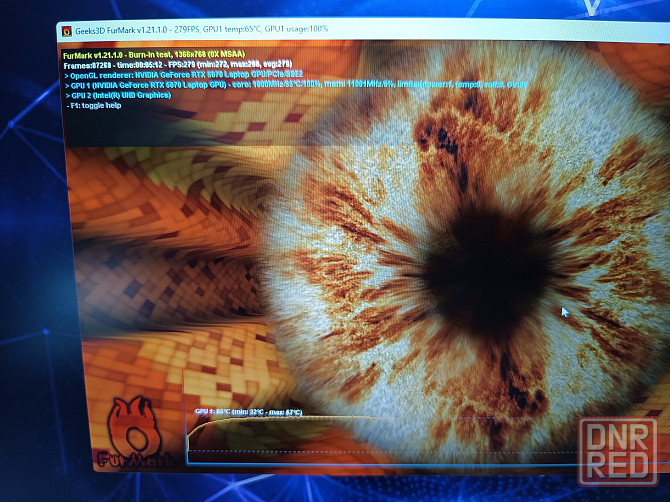Click the FurMark app icon in title bar

(x=67, y=32)
